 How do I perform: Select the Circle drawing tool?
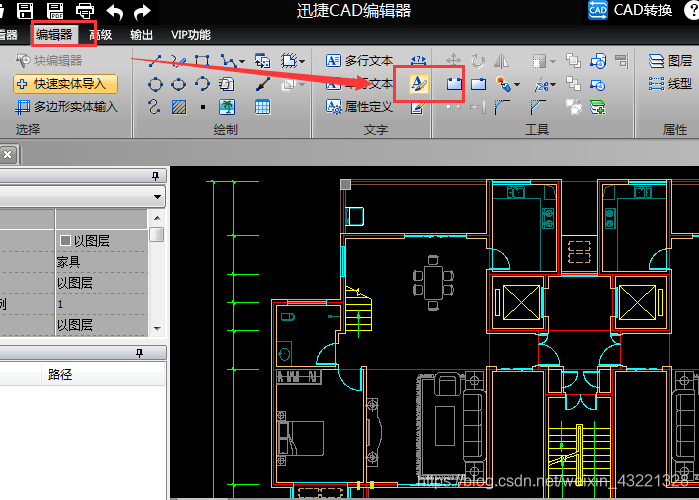pyautogui.click(x=155, y=84)
